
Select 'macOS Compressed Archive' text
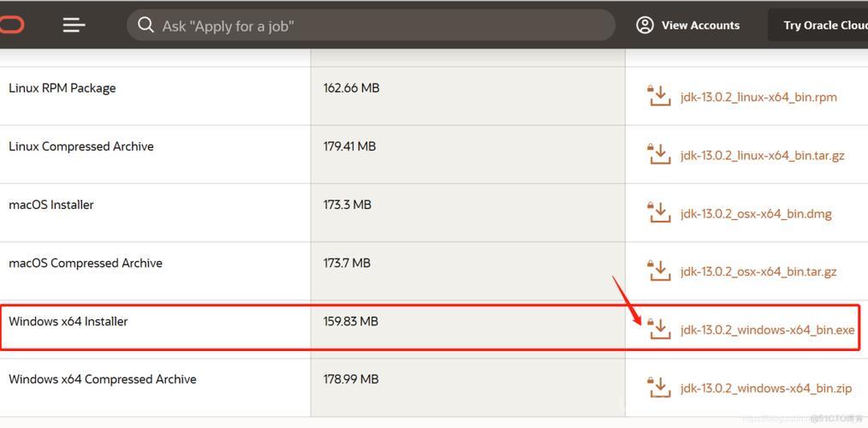(x=86, y=263)
